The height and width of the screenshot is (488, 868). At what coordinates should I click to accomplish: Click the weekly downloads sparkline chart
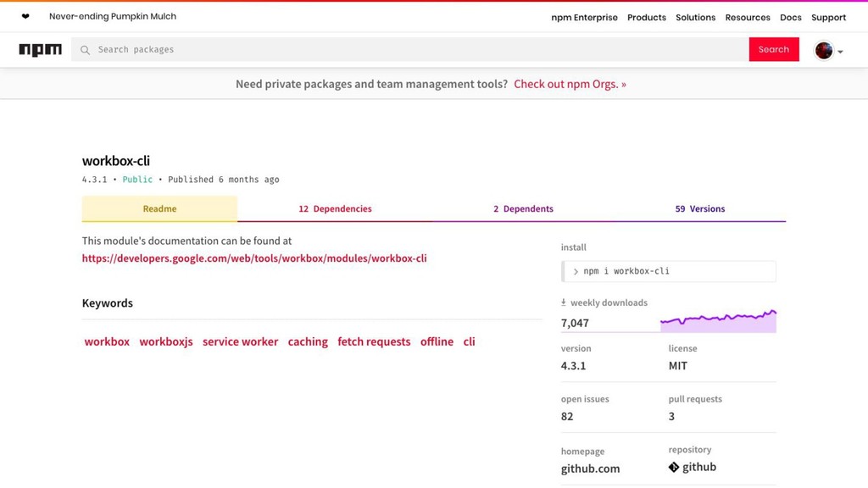pyautogui.click(x=718, y=321)
